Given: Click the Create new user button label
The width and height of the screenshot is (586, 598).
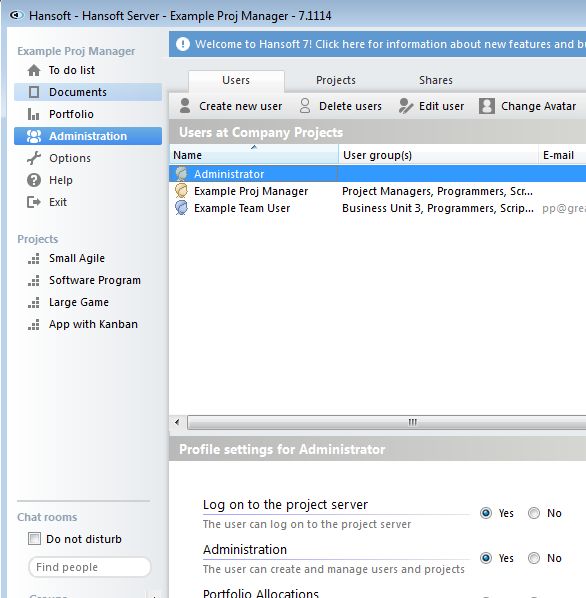Looking at the screenshot, I should pos(241,106).
